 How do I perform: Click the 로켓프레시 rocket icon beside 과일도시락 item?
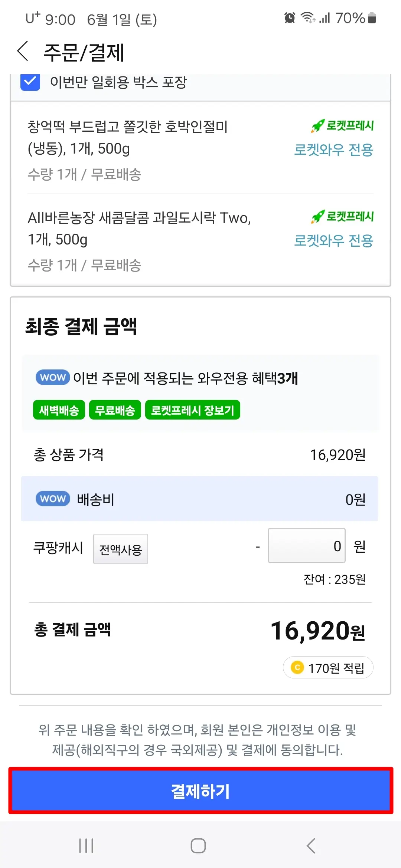click(317, 217)
